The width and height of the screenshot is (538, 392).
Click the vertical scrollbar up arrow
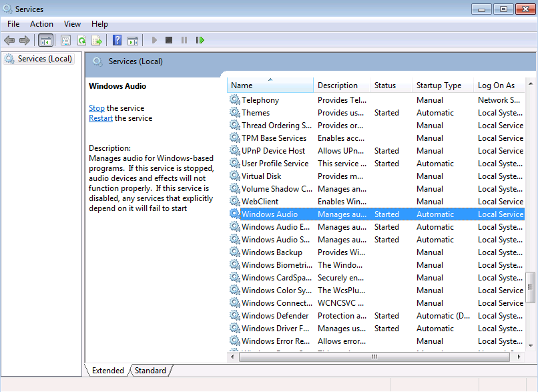[x=531, y=83]
